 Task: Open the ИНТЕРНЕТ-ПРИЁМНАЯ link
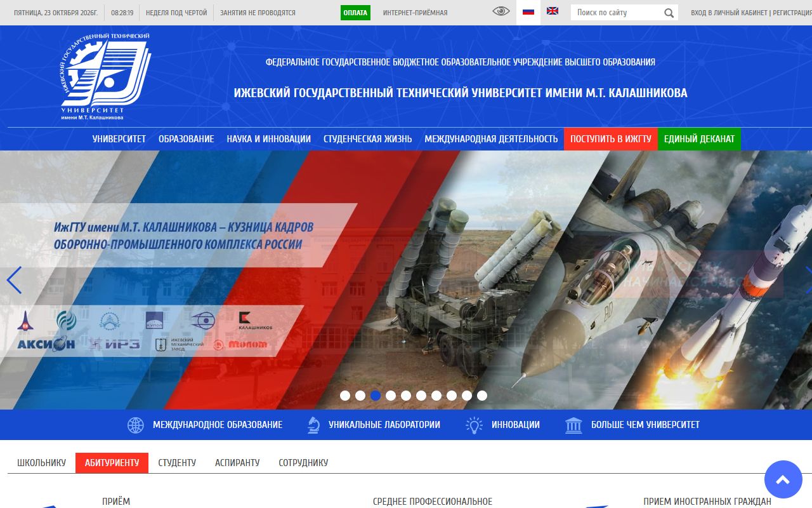(x=415, y=13)
